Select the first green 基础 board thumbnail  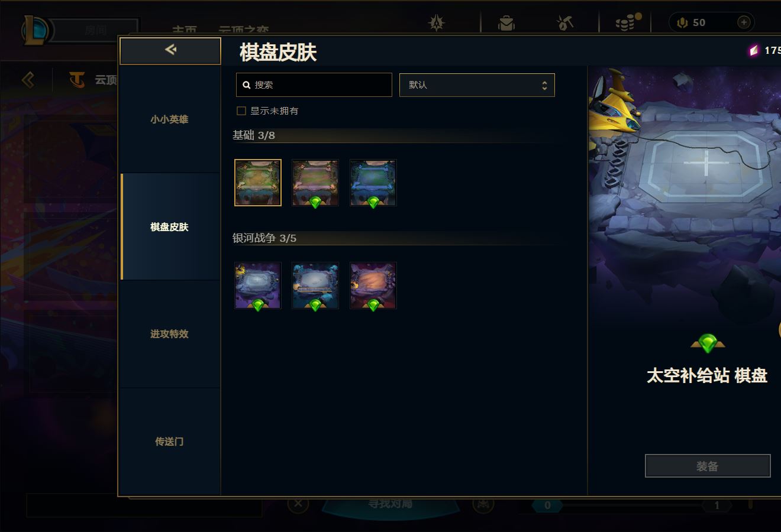pos(258,183)
